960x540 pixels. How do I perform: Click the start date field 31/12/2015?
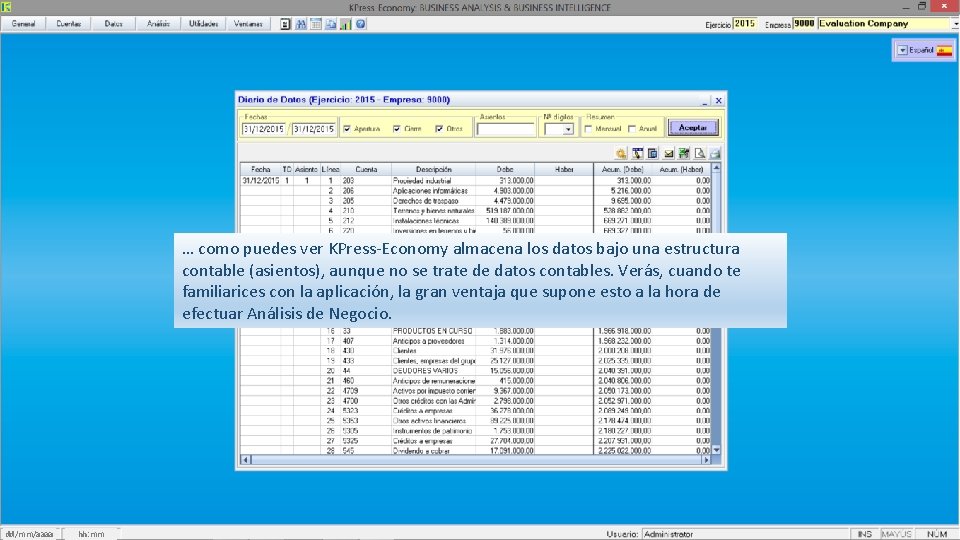[263, 129]
